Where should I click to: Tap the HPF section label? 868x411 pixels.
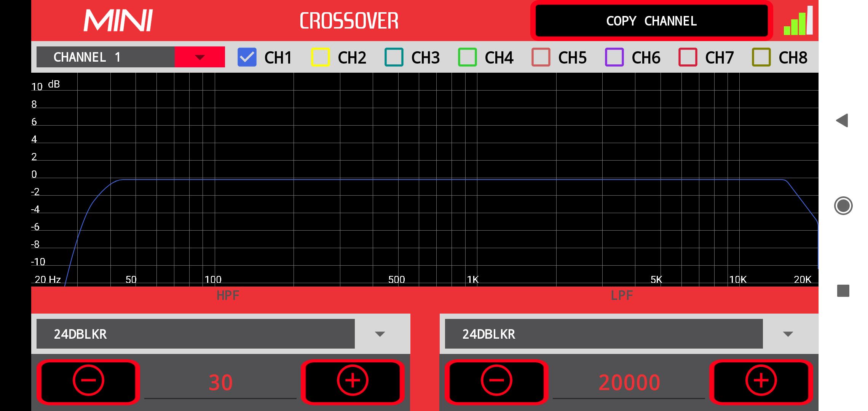point(228,295)
